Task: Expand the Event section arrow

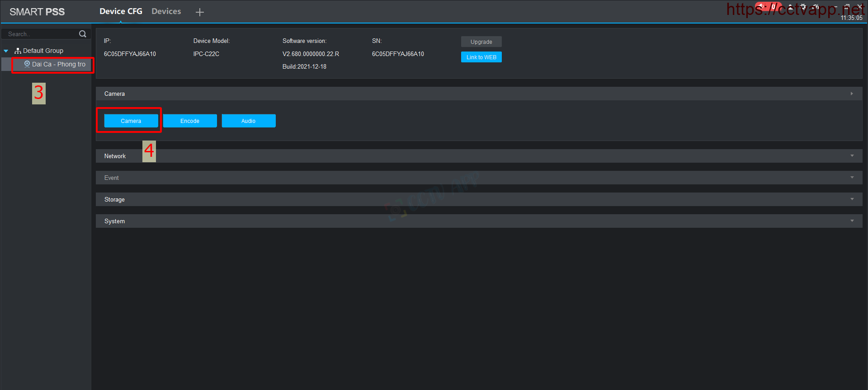Action: tap(852, 178)
